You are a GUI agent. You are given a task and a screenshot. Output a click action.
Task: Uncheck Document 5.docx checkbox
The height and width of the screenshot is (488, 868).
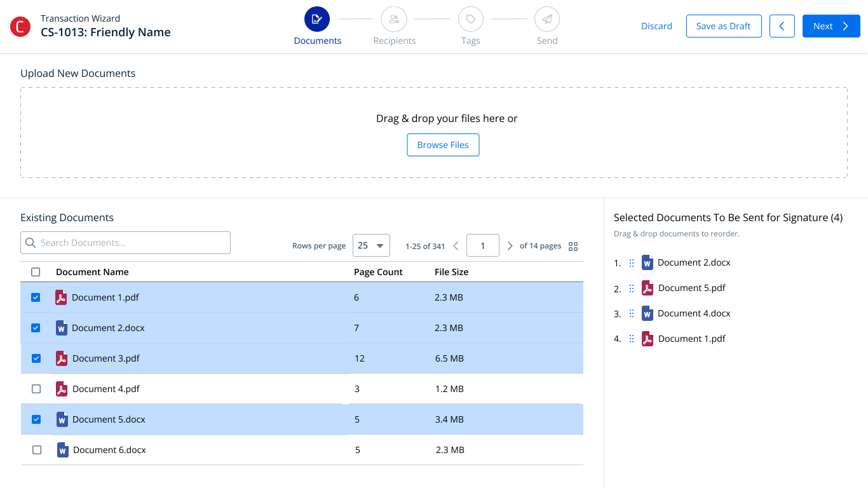click(x=36, y=419)
